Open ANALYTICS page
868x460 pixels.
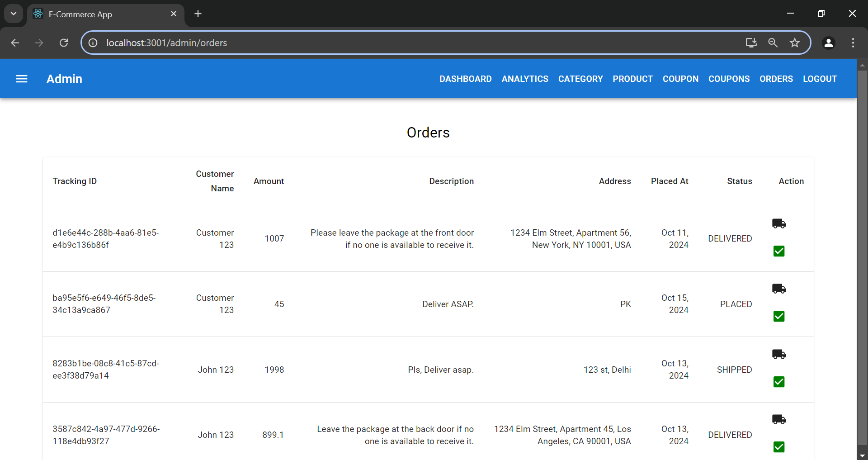coord(525,79)
